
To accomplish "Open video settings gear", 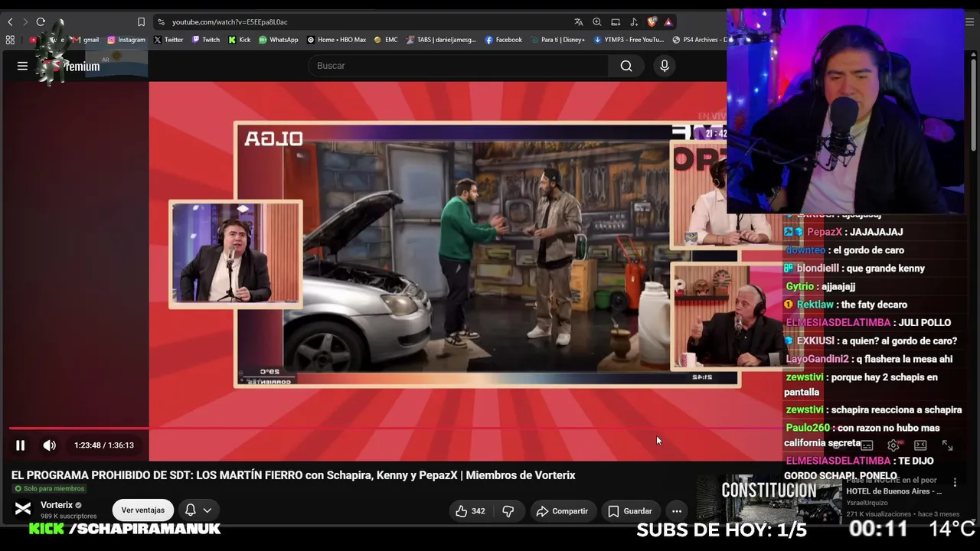I will coord(893,445).
